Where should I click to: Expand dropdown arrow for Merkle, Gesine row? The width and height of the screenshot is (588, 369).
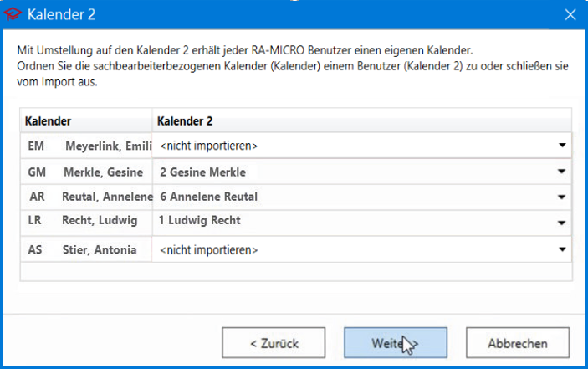click(x=561, y=172)
